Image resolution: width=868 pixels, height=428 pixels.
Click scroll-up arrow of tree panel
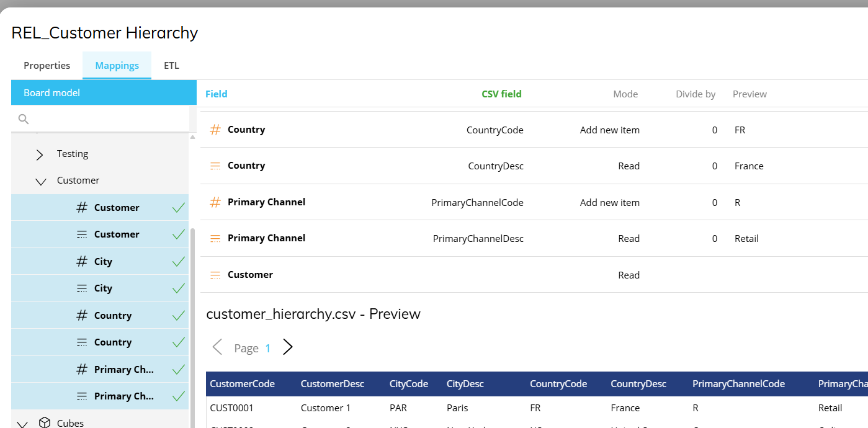192,136
